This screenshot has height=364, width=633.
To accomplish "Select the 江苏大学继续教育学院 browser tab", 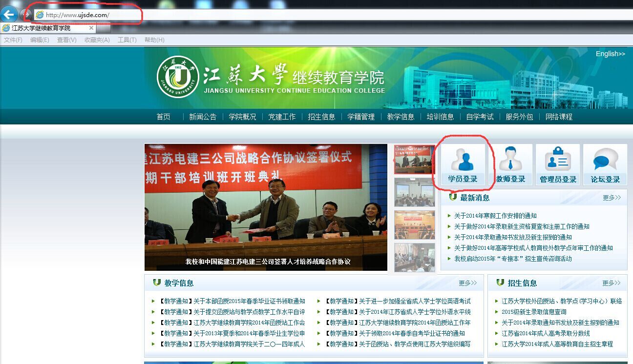I will coord(48,28).
